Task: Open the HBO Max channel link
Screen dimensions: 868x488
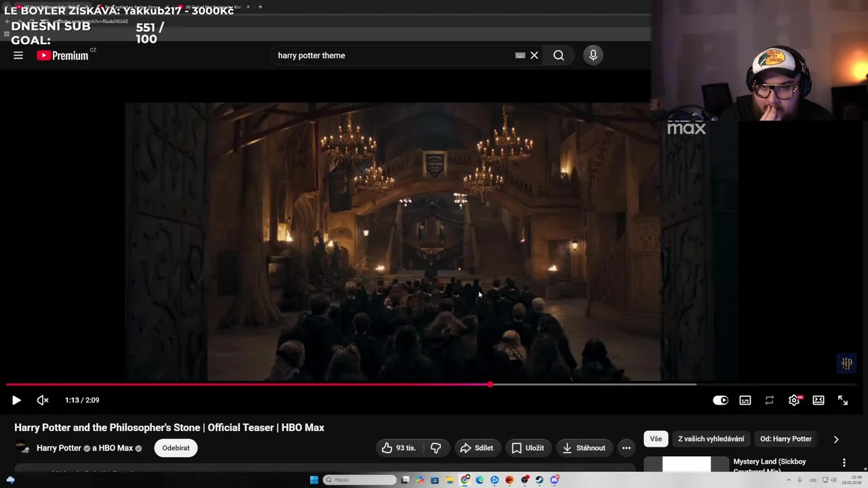Action: pos(115,448)
